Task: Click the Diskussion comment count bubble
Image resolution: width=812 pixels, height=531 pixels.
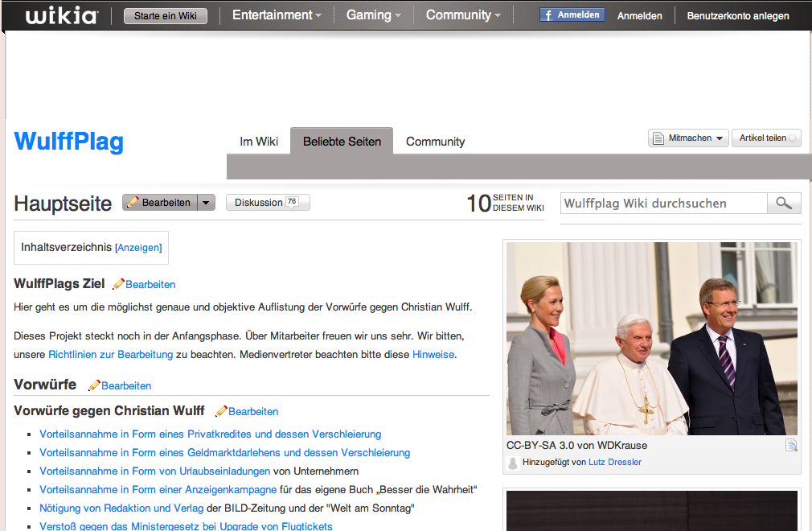Action: tap(292, 202)
